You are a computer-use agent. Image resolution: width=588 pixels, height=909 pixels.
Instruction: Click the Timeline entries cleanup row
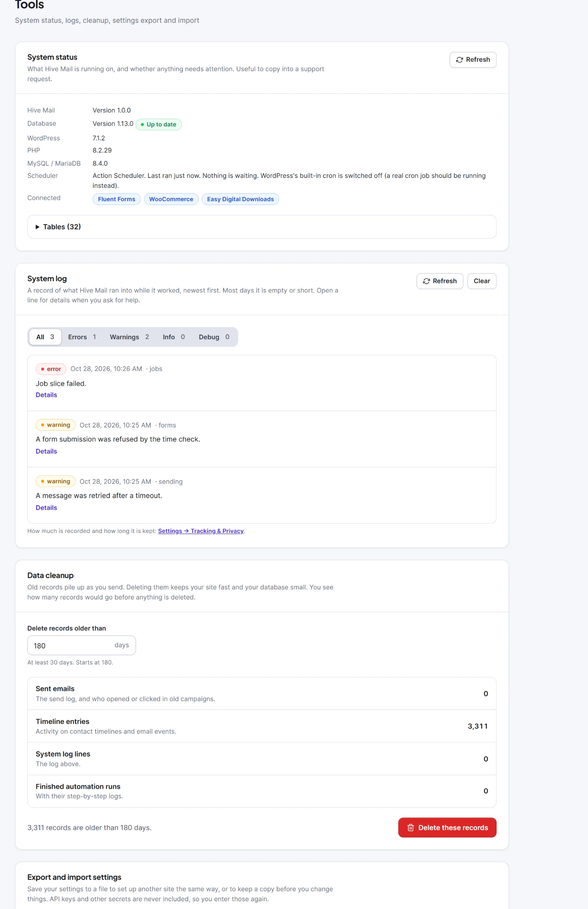coord(262,726)
